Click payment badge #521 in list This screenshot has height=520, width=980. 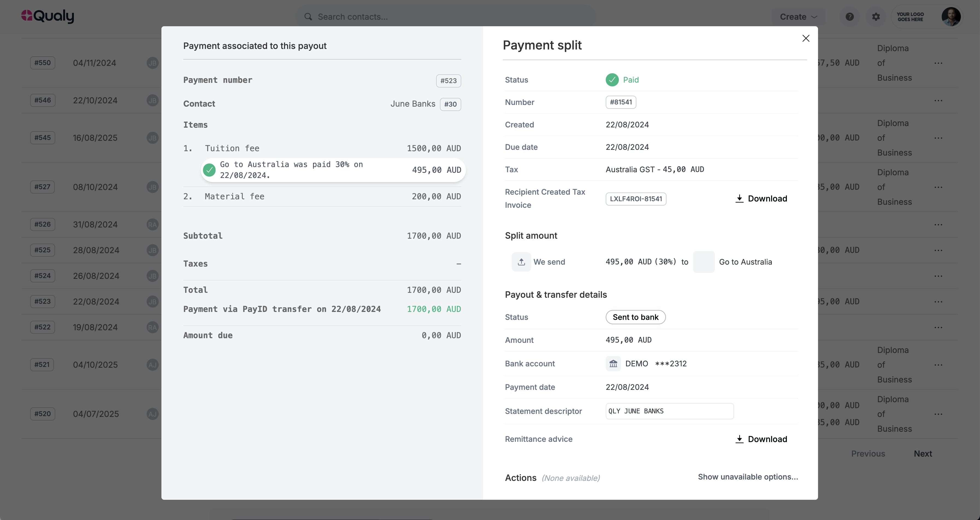point(42,364)
